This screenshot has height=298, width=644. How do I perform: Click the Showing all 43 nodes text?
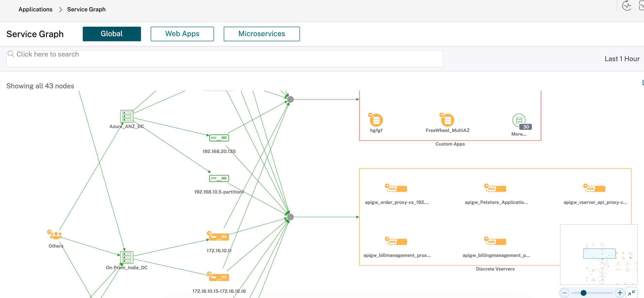[x=40, y=86]
